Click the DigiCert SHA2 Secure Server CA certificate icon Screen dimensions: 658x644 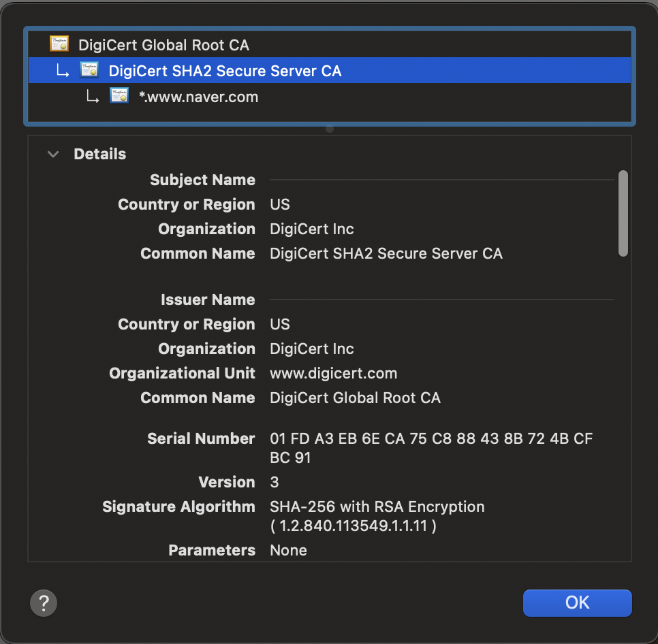tap(89, 69)
